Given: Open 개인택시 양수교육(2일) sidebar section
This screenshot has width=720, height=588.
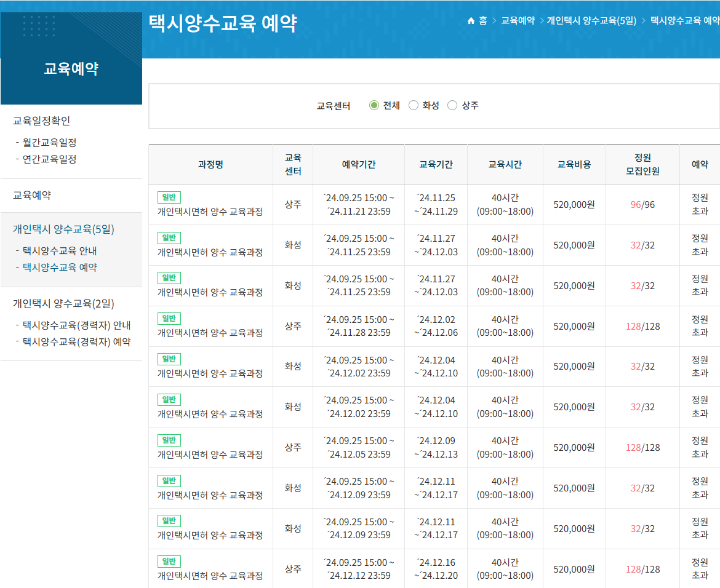Looking at the screenshot, I should pyautogui.click(x=63, y=303).
